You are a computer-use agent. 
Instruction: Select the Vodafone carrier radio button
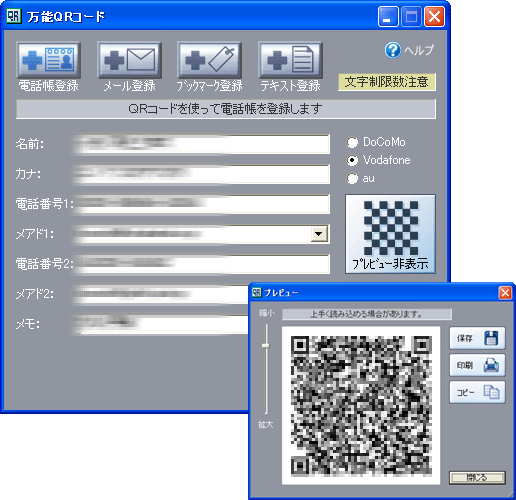pyautogui.click(x=352, y=160)
